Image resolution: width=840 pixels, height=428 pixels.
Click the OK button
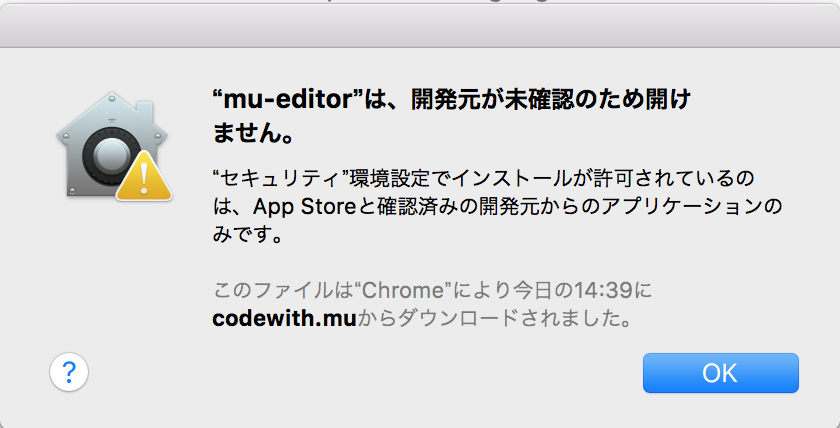tap(721, 373)
